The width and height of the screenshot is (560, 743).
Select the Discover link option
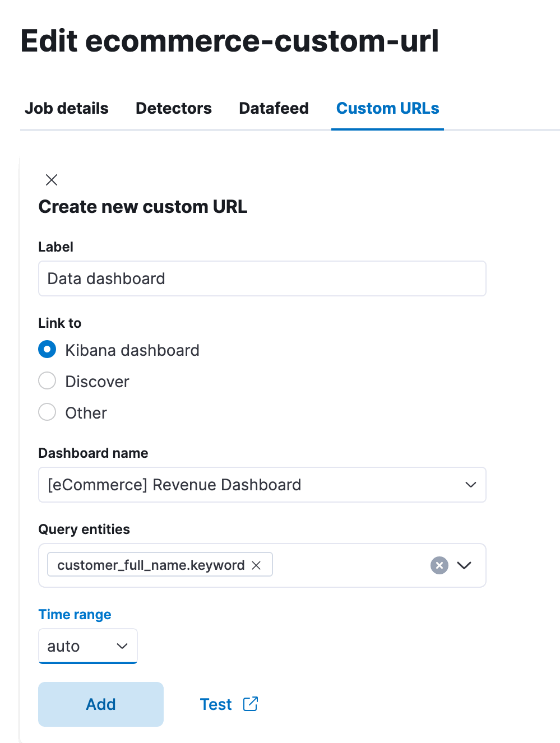[x=47, y=380]
